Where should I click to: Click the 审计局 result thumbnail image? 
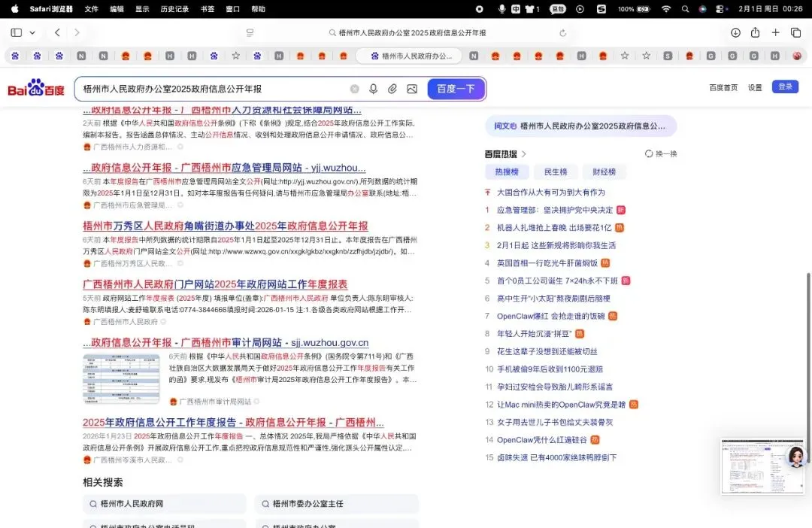coord(121,379)
